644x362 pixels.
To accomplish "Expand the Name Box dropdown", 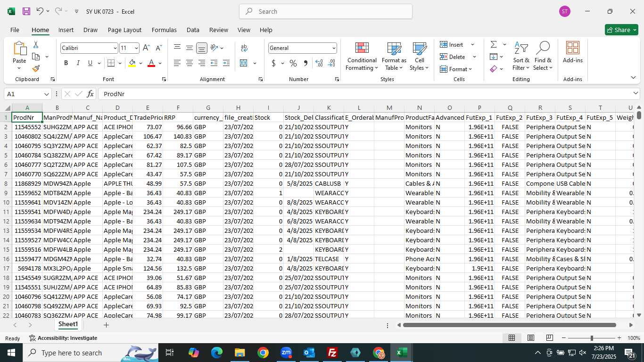I will pos(46,94).
